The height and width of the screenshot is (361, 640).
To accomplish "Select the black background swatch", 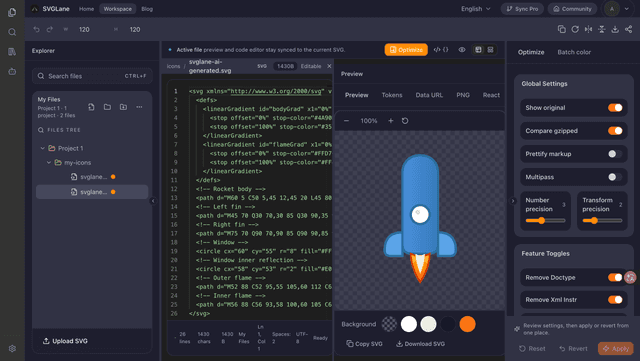I will (448, 324).
